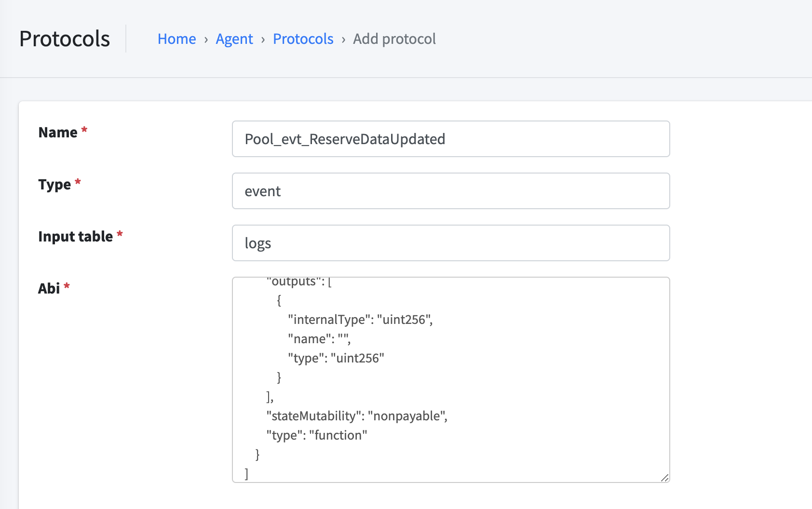This screenshot has width=812, height=509.
Task: Place cursor on the internalType line in Abi
Action: (360, 320)
